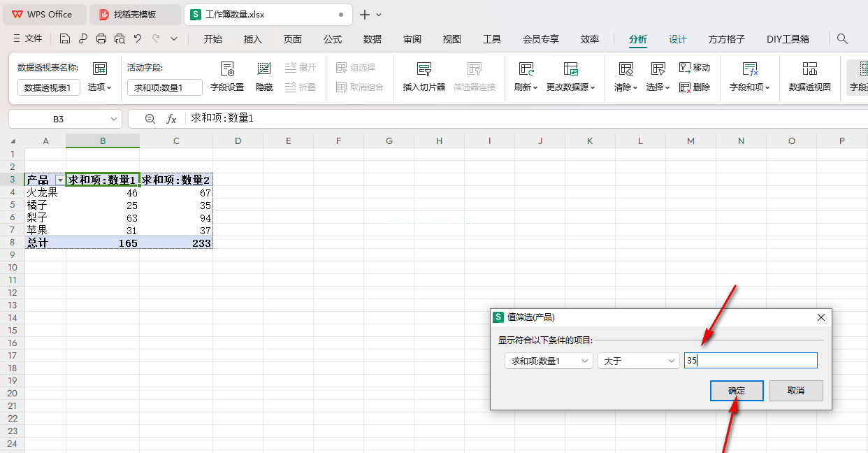Click the Save icon in quick toolbar

[x=65, y=39]
